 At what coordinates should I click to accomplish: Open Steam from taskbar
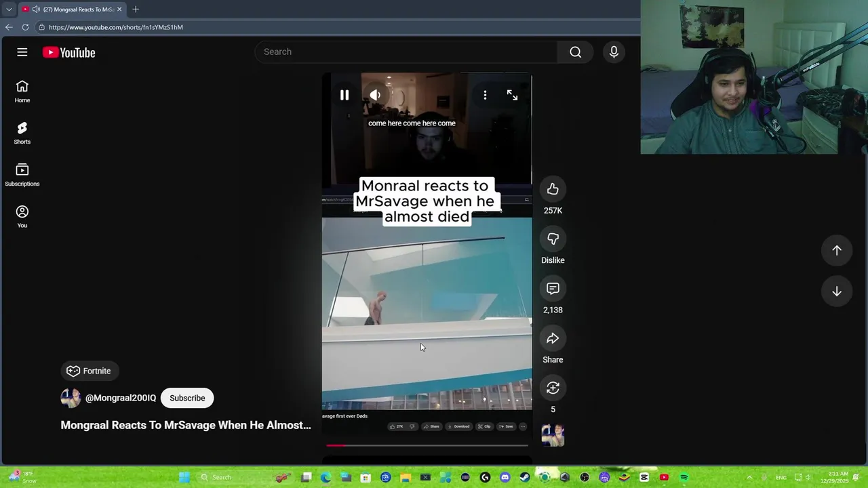[x=525, y=477]
